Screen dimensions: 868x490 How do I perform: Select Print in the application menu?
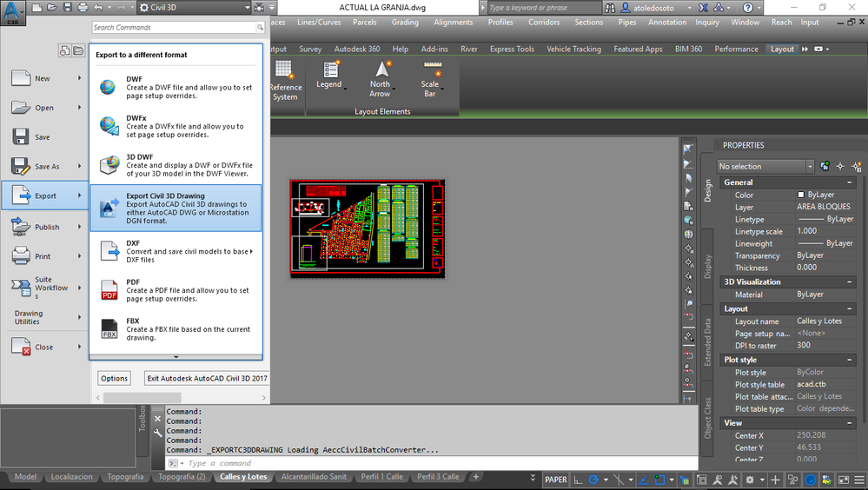point(45,255)
